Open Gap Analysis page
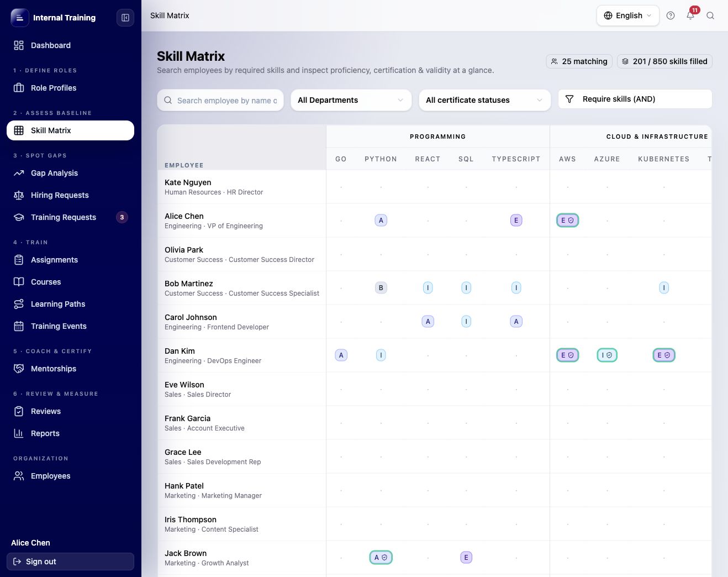728x577 pixels. tap(70, 173)
